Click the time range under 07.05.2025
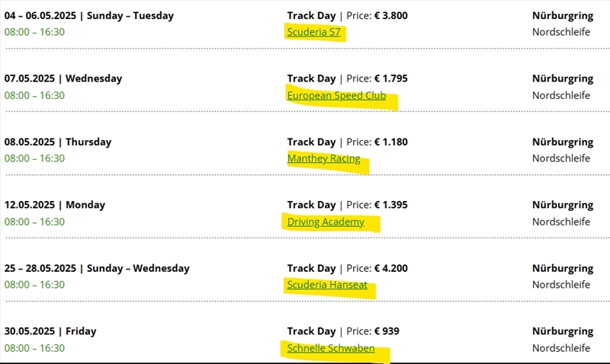Image resolution: width=610 pixels, height=364 pixels. pos(34,95)
